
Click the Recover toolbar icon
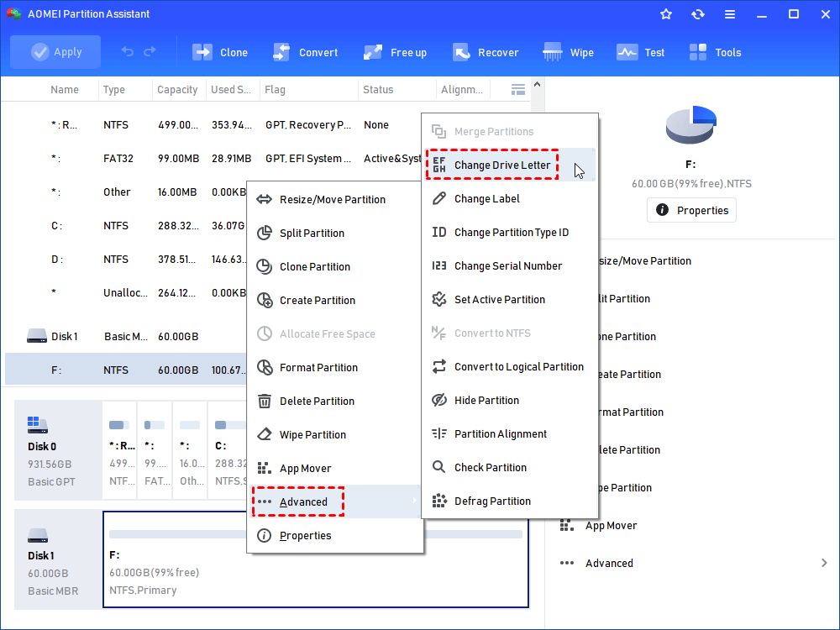[461, 52]
